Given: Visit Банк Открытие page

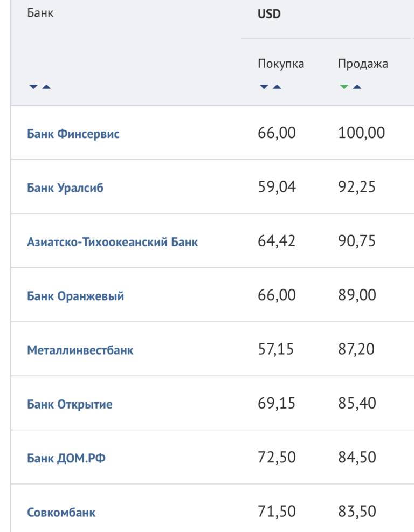Looking at the screenshot, I should click(x=70, y=404).
